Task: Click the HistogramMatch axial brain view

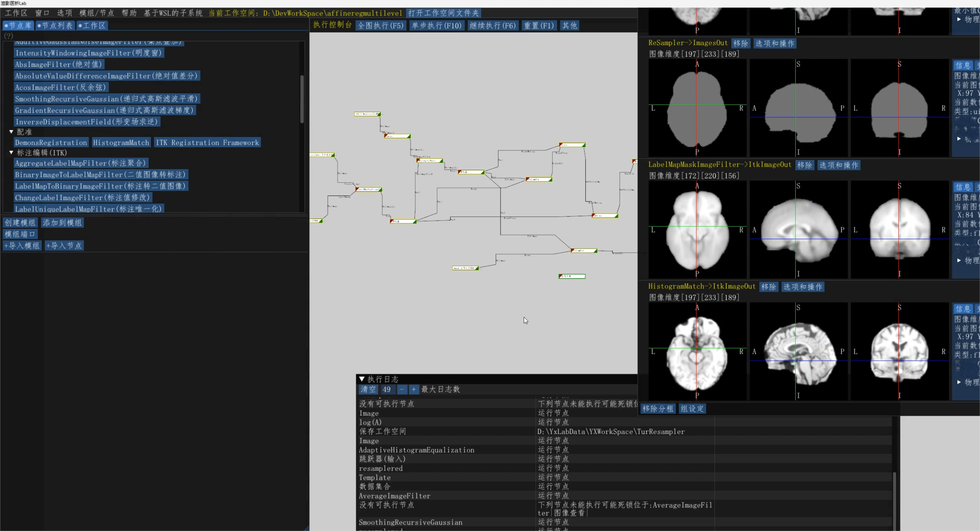Action: pos(697,352)
